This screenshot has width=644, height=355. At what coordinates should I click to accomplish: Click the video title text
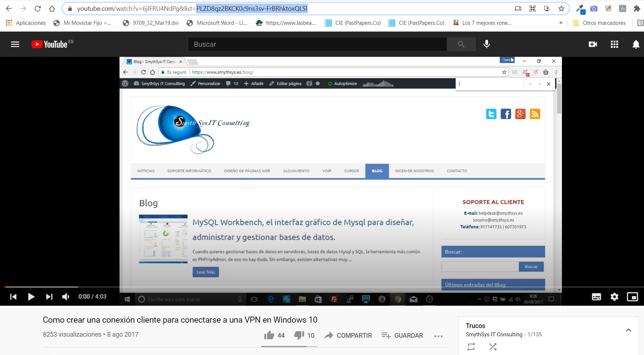pos(180,320)
